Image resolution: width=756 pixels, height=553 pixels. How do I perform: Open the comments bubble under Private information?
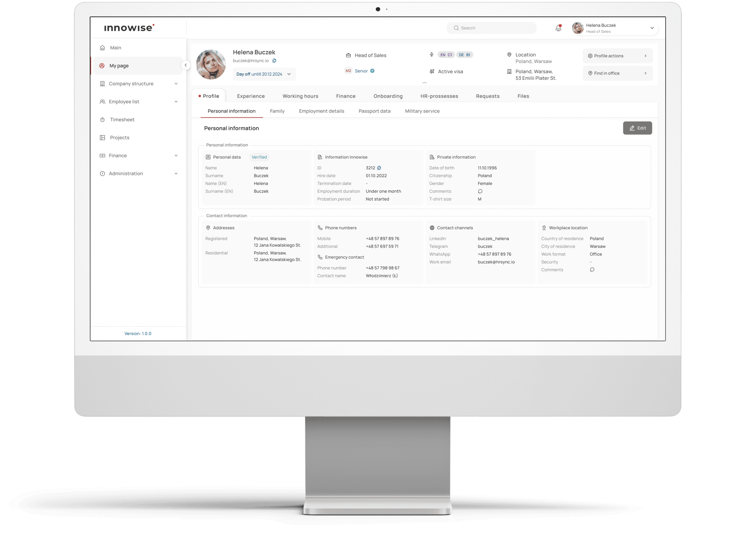point(480,191)
